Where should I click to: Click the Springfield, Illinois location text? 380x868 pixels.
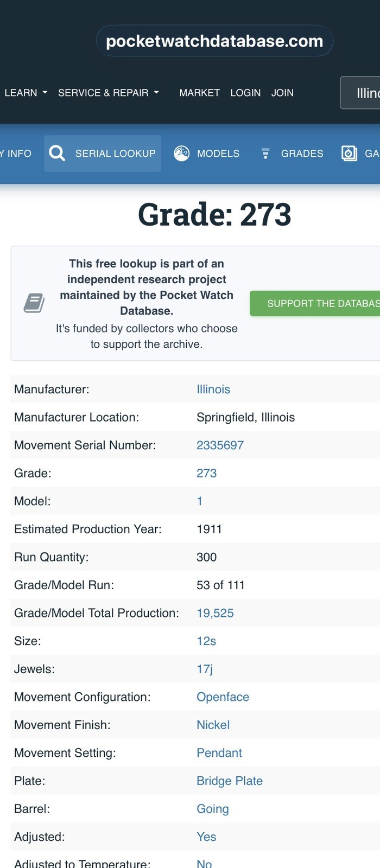click(245, 417)
